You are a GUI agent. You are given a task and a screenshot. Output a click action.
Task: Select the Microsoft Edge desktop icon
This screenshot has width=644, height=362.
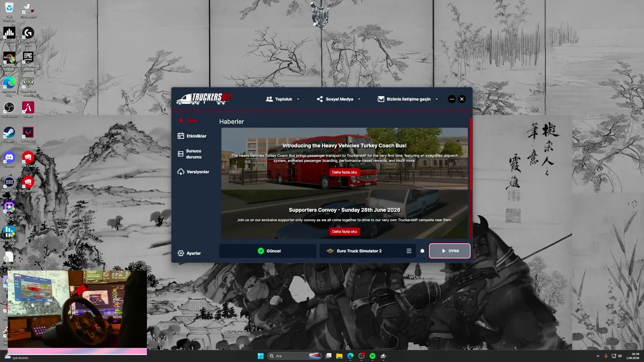tap(9, 85)
